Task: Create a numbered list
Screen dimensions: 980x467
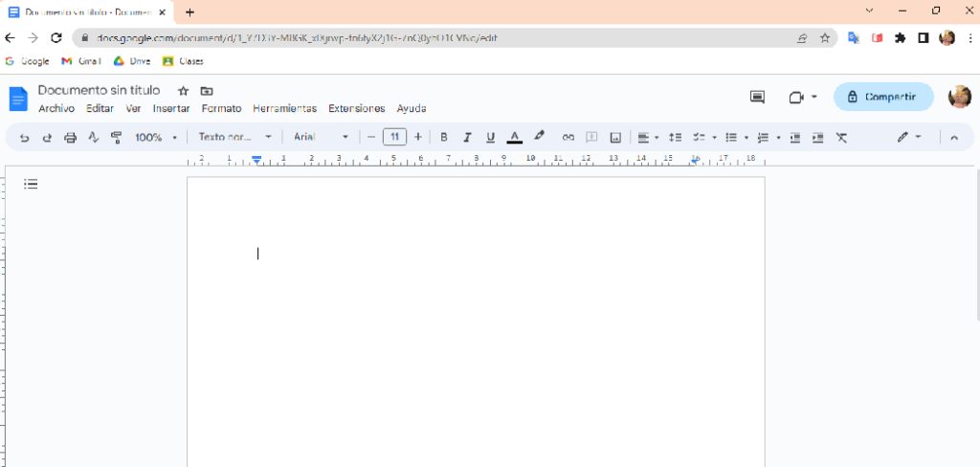Action: coord(763,138)
